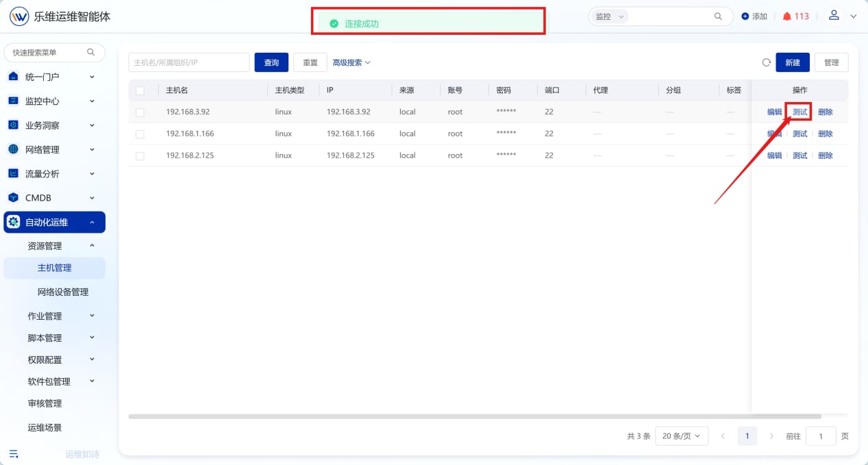Edit host 192.168.3.92
Viewport: 868px width, 465px height.
click(x=774, y=112)
